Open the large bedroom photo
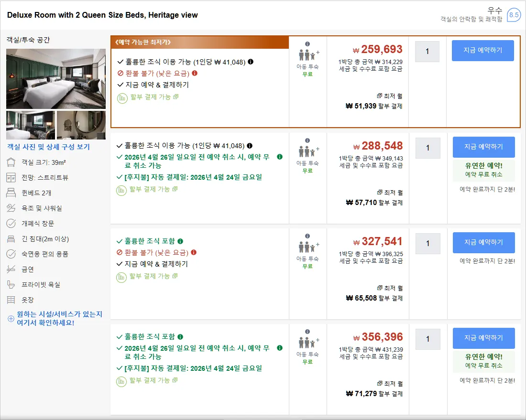Image resolution: width=526 pixels, height=420 pixels. (56, 79)
